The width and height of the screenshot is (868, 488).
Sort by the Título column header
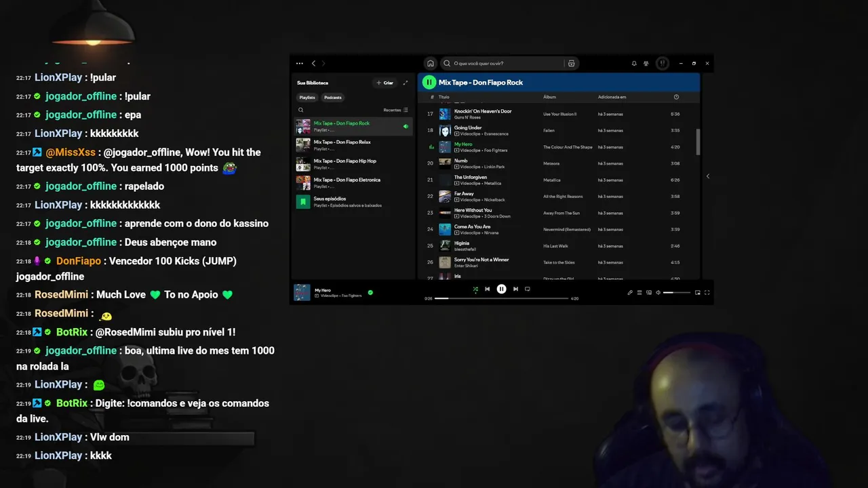[444, 97]
